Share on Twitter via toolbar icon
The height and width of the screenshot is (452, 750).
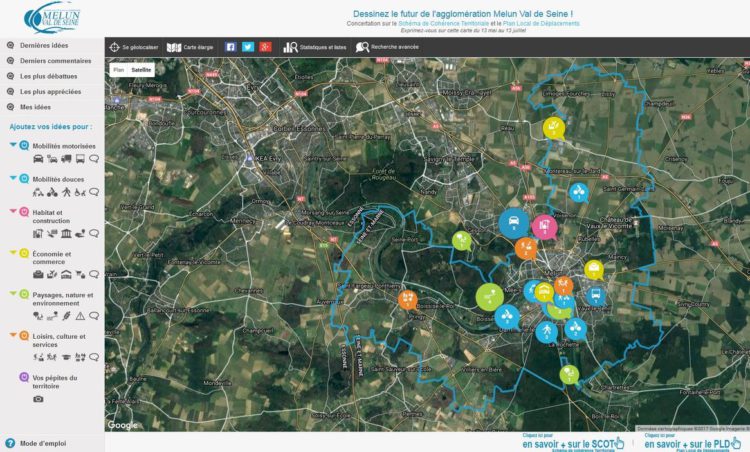point(248,47)
